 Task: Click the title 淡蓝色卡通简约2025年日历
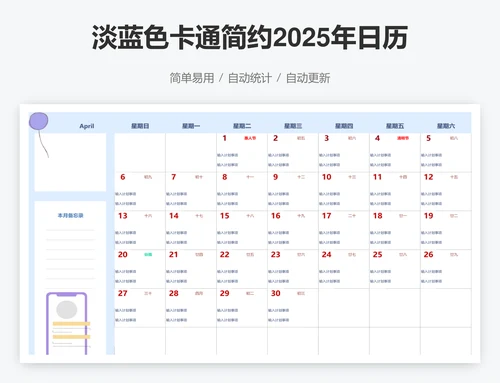click(250, 38)
